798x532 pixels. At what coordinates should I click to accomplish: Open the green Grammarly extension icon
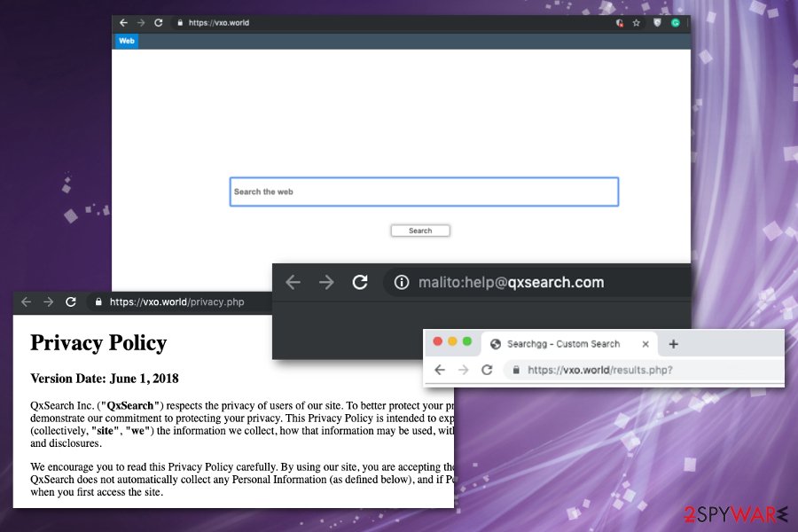pyautogui.click(x=676, y=23)
